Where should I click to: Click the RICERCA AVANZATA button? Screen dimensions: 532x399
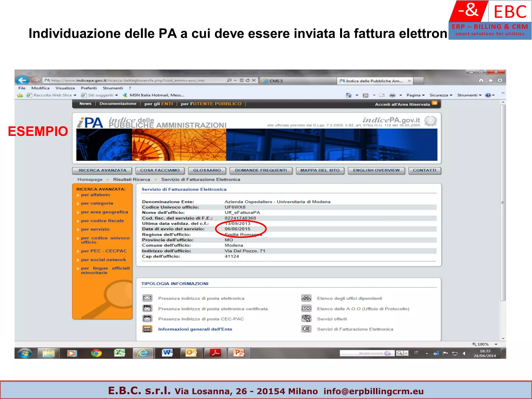tap(102, 170)
